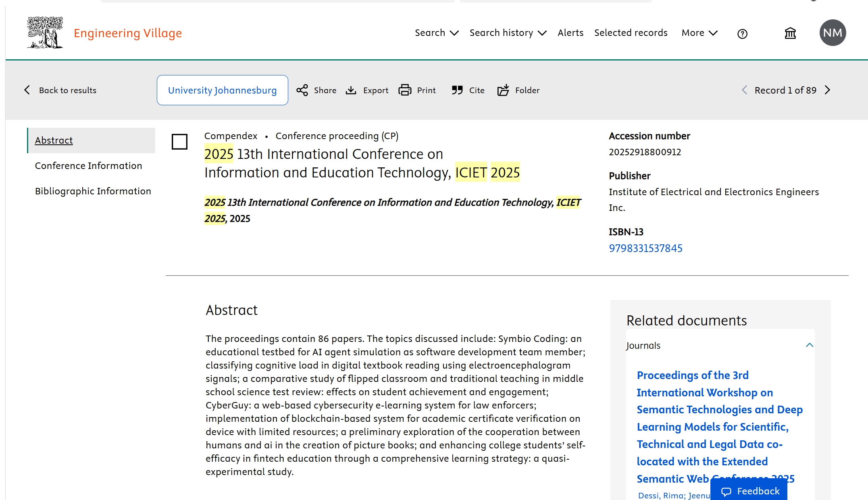Click the Feedback chat bubble icon
Image resolution: width=868 pixels, height=500 pixels.
(726, 492)
